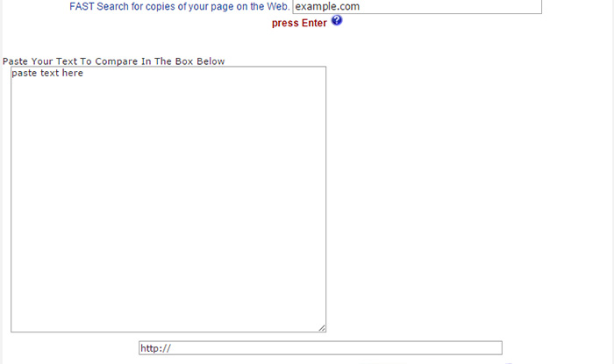
Task: Focus the http:// URL input field
Action: (320, 348)
